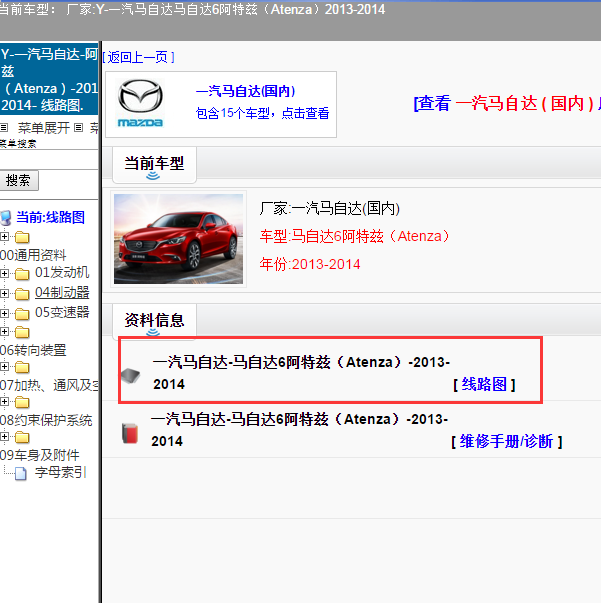The image size is (601, 603).
Task: Click the page icon beside 字母索引
Action: pos(21,473)
